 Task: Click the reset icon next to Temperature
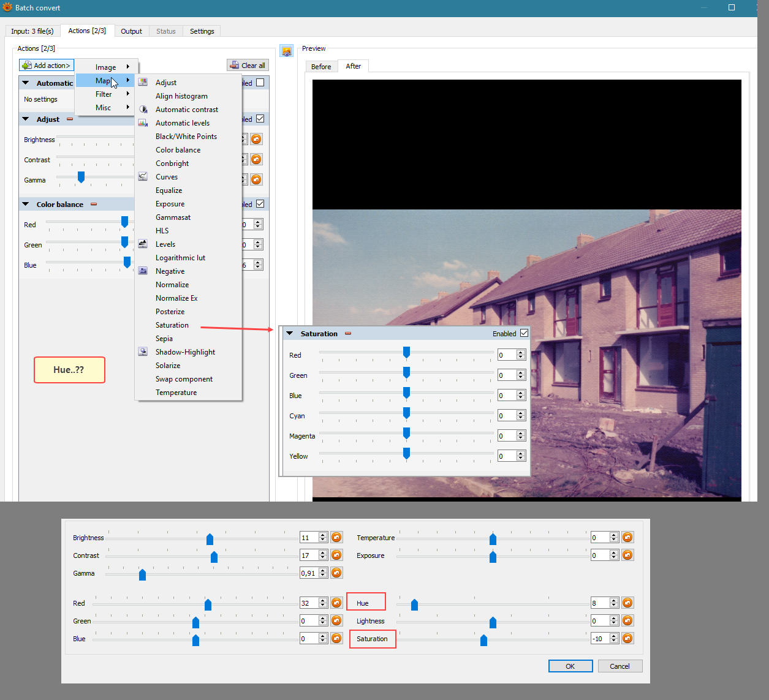click(x=627, y=537)
